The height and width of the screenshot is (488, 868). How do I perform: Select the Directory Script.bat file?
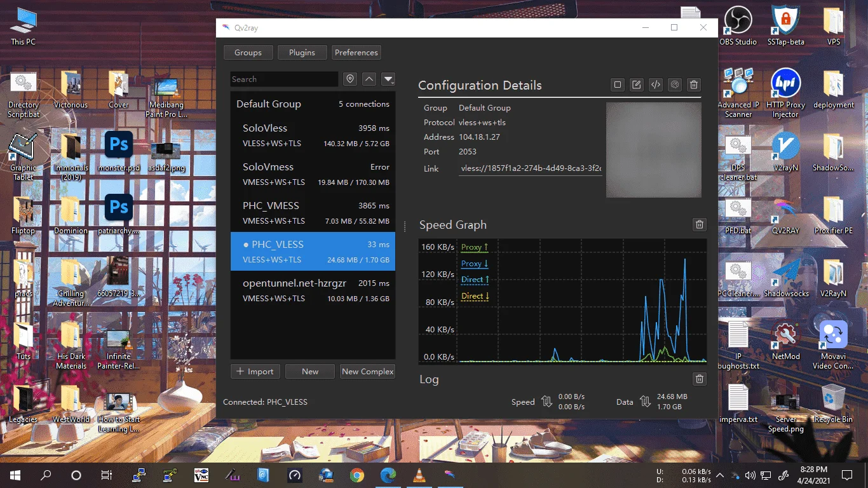24,94
